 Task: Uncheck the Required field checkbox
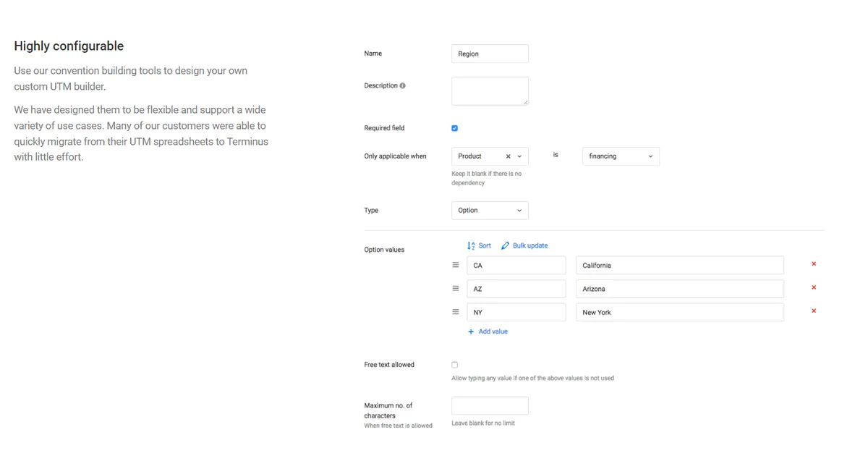pyautogui.click(x=454, y=128)
